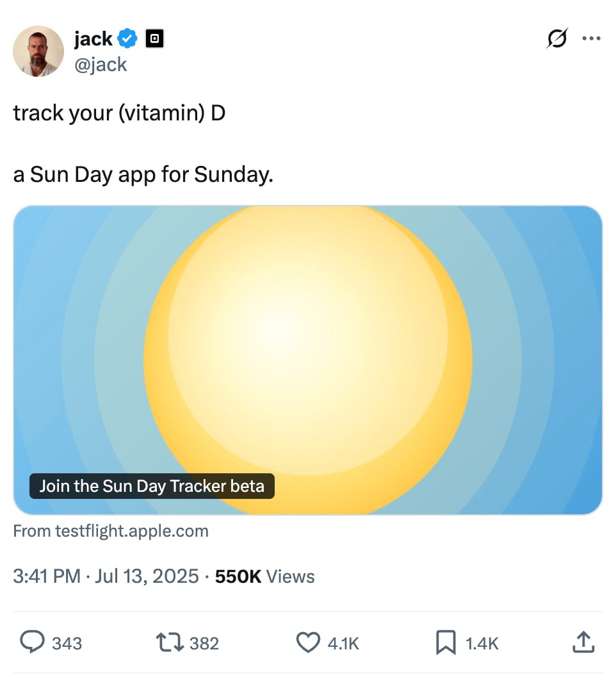The width and height of the screenshot is (616, 684).
Task: Click the Grok slashed-circle icon
Action: coord(556,39)
